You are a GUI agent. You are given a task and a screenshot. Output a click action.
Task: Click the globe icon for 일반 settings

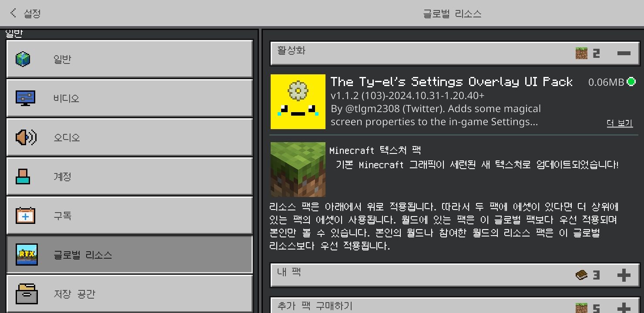tap(23, 59)
